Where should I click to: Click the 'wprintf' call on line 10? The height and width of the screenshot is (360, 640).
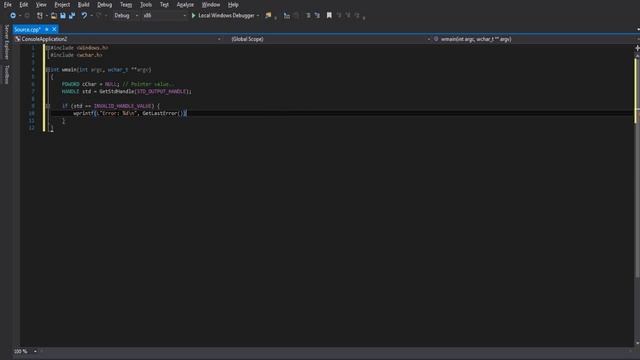pos(84,113)
